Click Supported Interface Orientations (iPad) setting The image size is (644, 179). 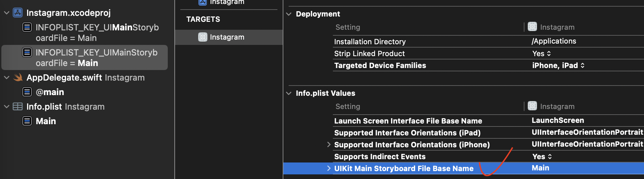tap(407, 133)
